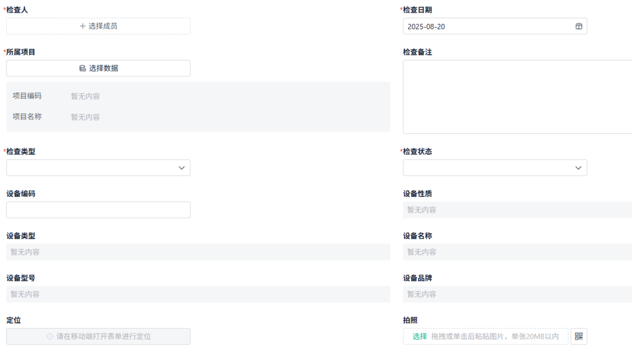Click 选择数据 to choose a project
This screenshot has height=364, width=632.
click(98, 68)
